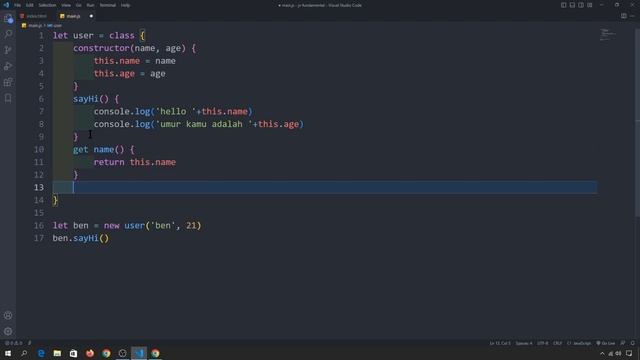
Task: Click the split editor icon
Action: coord(624,16)
